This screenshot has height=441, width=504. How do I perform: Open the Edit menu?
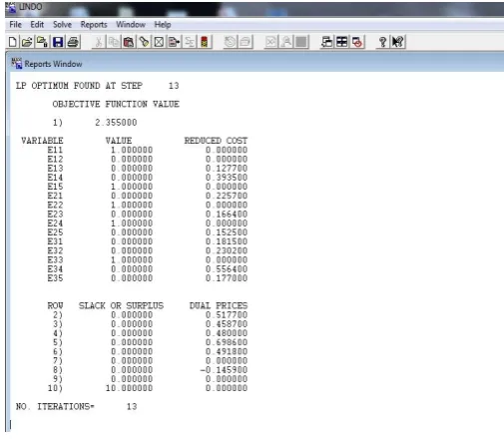point(37,25)
